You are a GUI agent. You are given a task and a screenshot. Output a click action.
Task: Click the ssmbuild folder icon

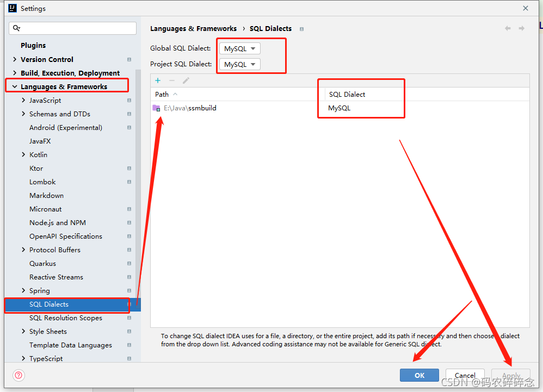tap(157, 108)
